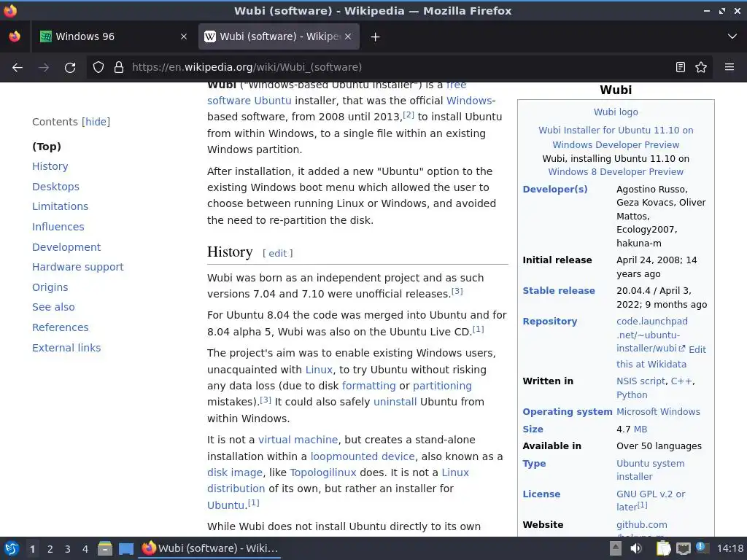747x560 pixels.
Task: Open a new tab with plus button
Action: 376,36
